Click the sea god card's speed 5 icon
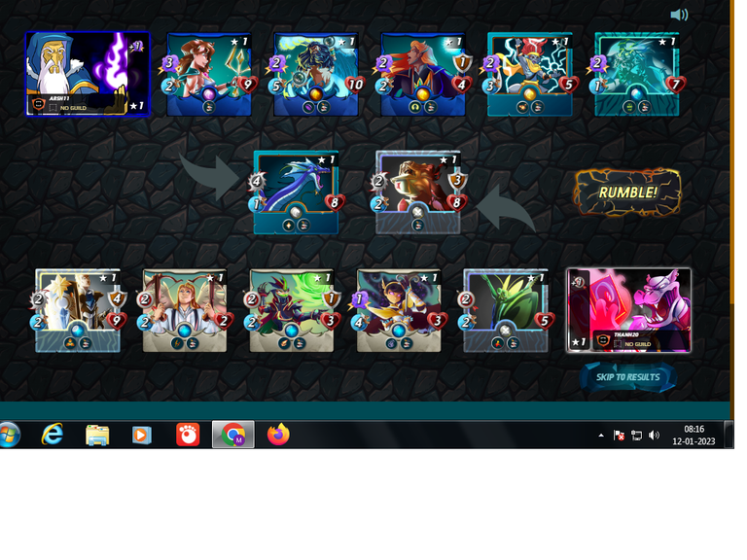 coord(276,87)
